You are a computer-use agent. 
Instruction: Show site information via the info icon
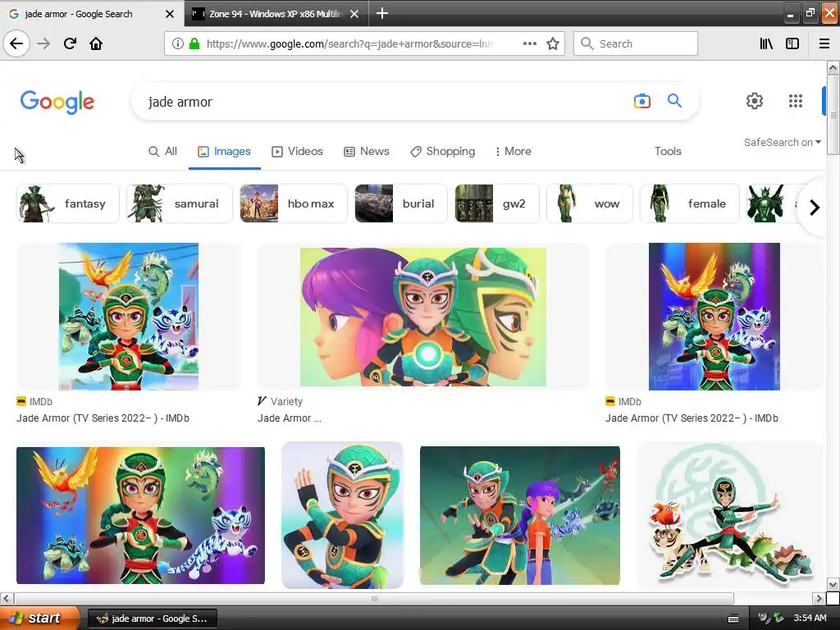click(x=177, y=43)
